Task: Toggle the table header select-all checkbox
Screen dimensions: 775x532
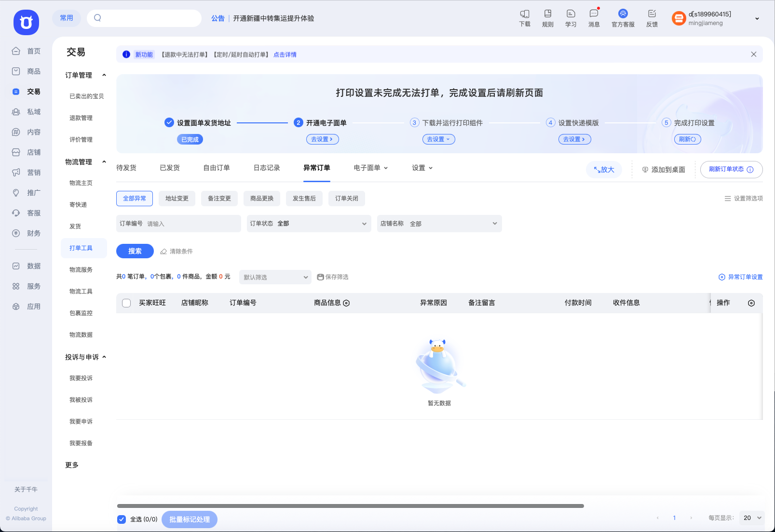Action: point(126,303)
